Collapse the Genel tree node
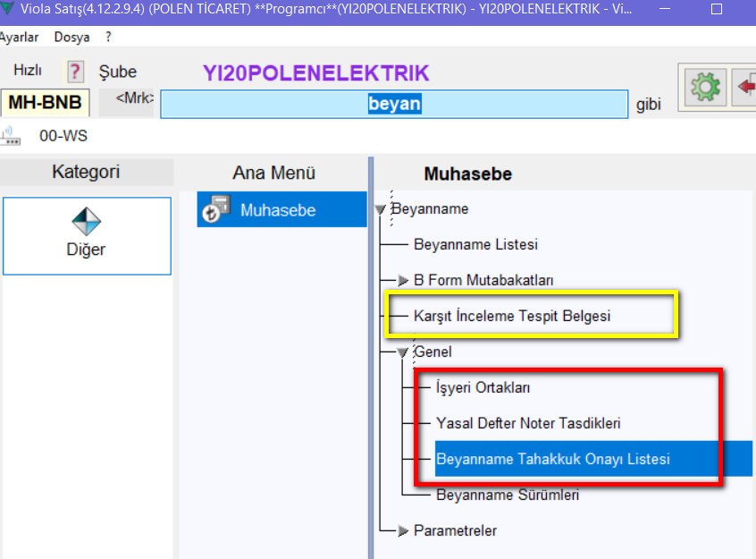 tap(403, 352)
